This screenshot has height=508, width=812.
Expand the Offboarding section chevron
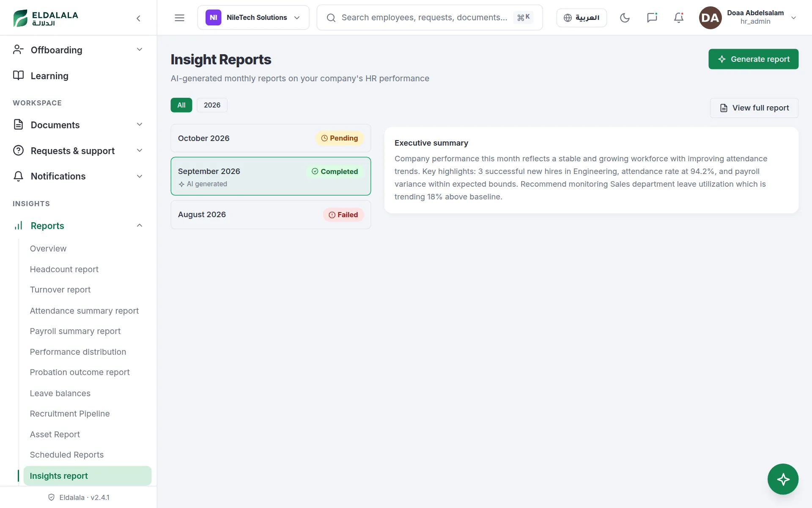click(x=140, y=50)
